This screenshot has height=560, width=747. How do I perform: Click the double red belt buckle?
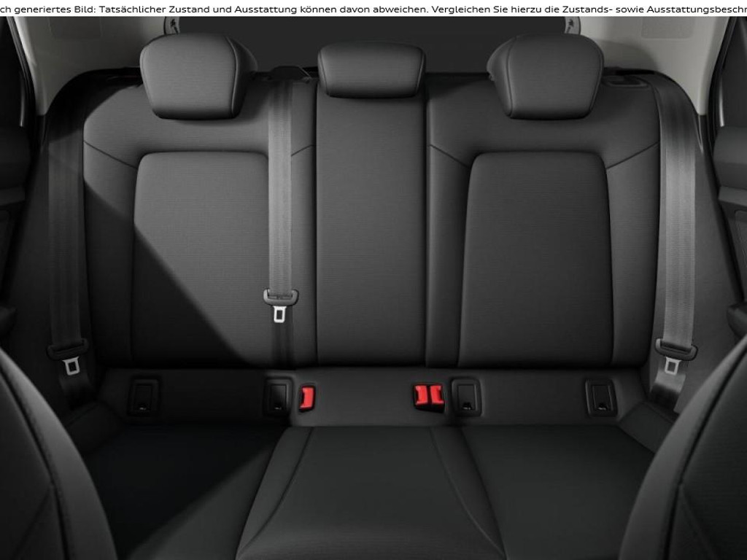pyautogui.click(x=429, y=396)
